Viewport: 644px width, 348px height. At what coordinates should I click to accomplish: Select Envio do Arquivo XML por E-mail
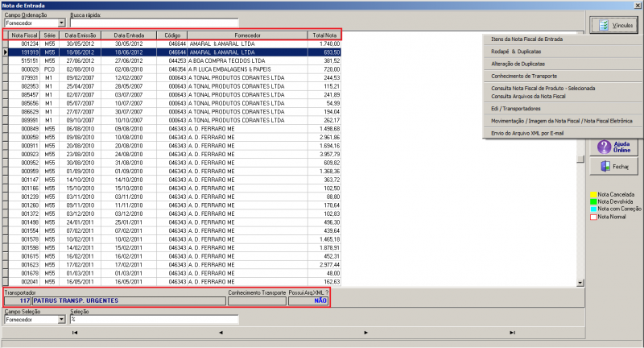[527, 133]
